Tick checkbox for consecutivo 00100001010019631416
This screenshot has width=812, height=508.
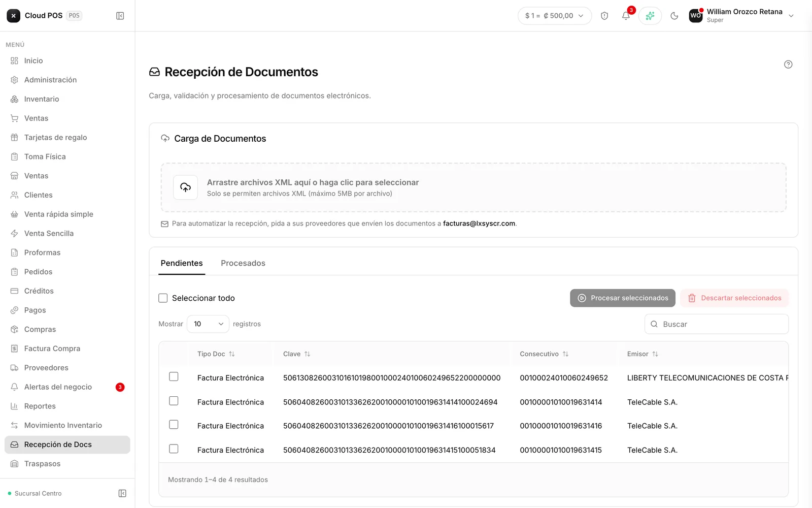point(174,424)
